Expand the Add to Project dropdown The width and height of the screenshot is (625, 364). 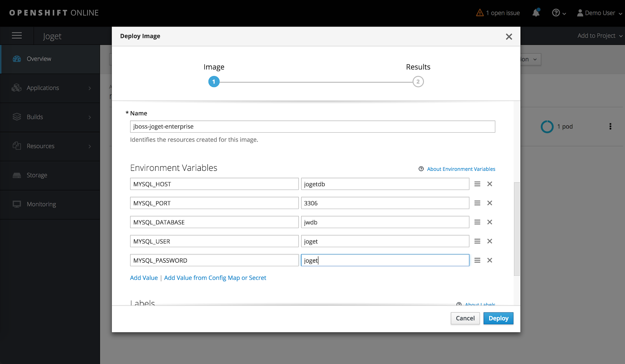click(600, 36)
